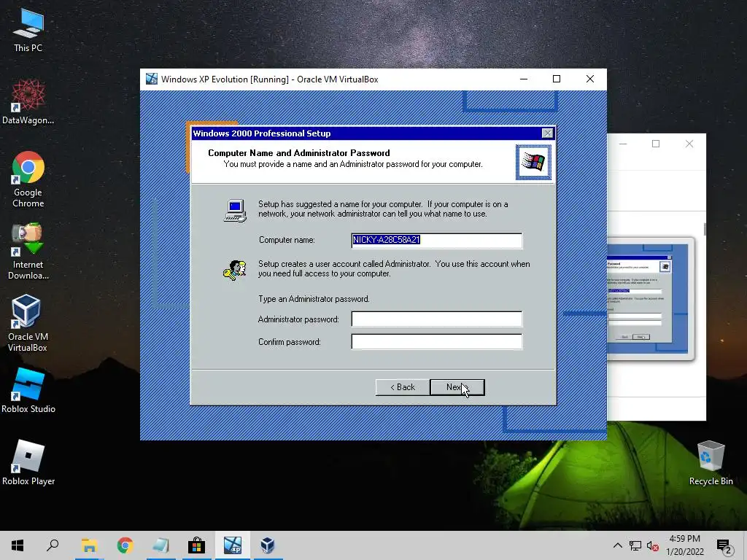Maximize the VirtualBox VM window
Screen dimensions: 747x560
(557, 79)
